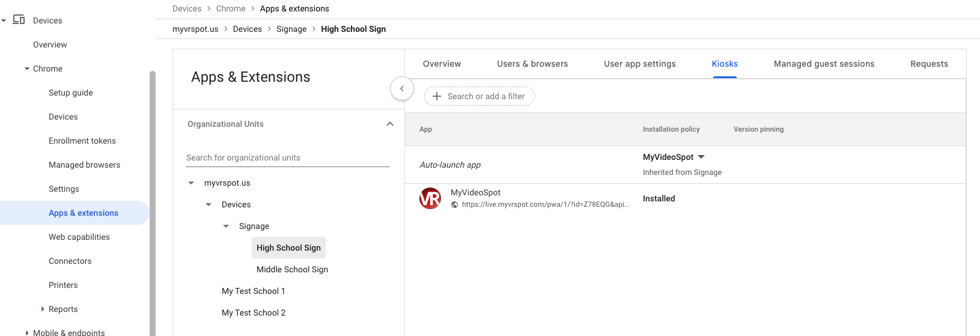
Task: Select My Test School 1 unit
Action: coord(253,291)
